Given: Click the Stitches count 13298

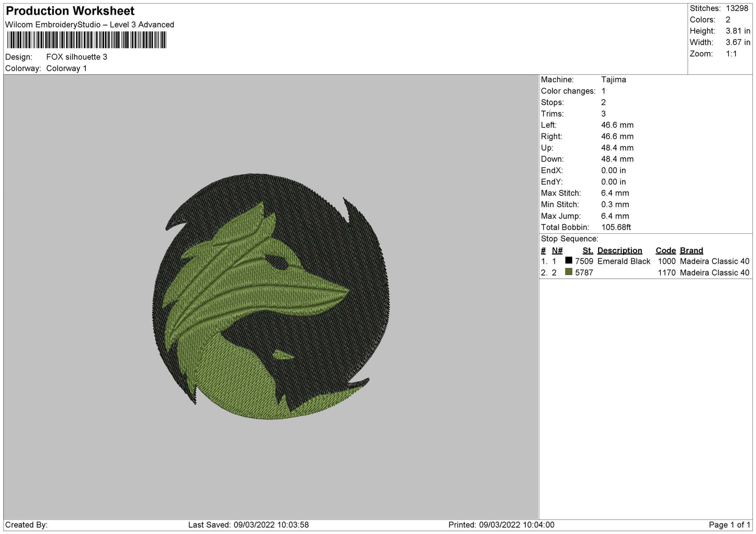Looking at the screenshot, I should pyautogui.click(x=737, y=8).
